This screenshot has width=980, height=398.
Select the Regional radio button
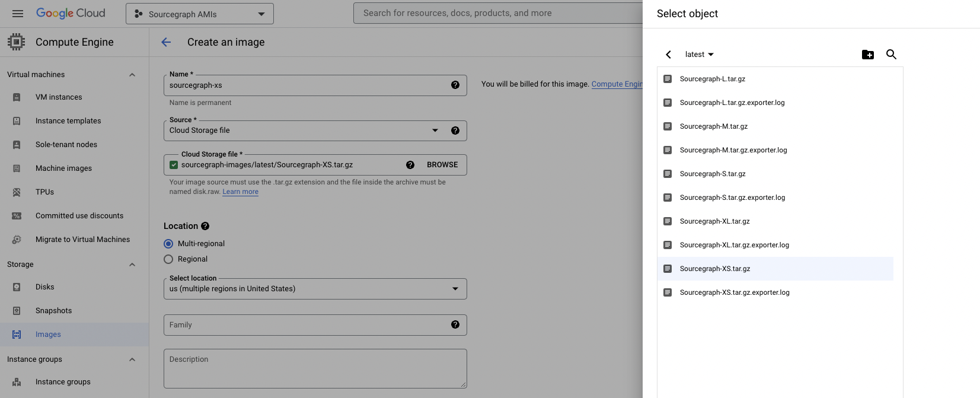168,259
